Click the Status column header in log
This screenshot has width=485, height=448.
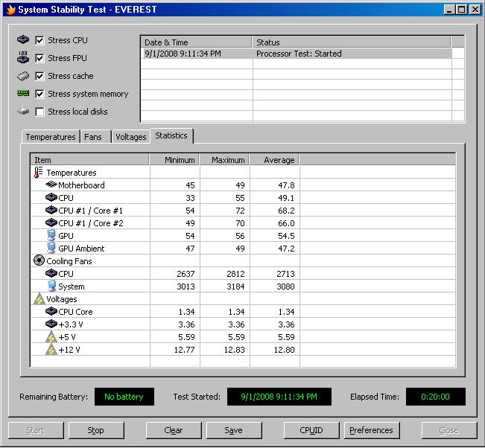(x=352, y=42)
